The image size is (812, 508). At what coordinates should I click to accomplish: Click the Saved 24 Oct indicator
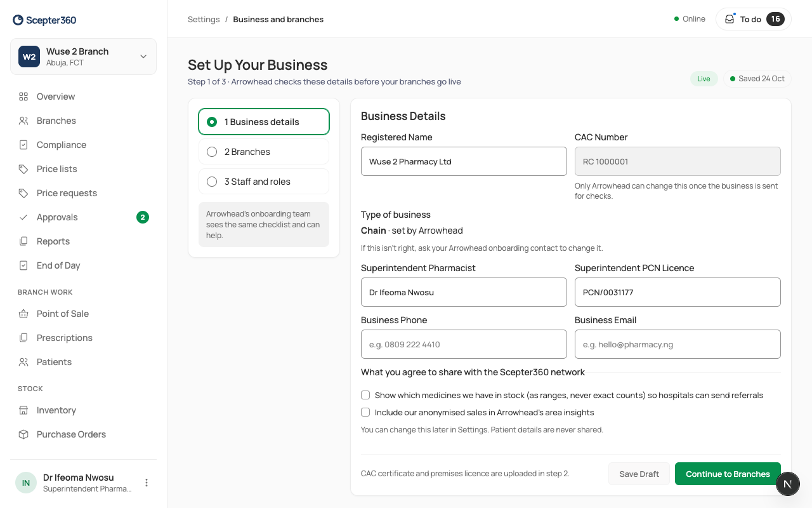(757, 79)
